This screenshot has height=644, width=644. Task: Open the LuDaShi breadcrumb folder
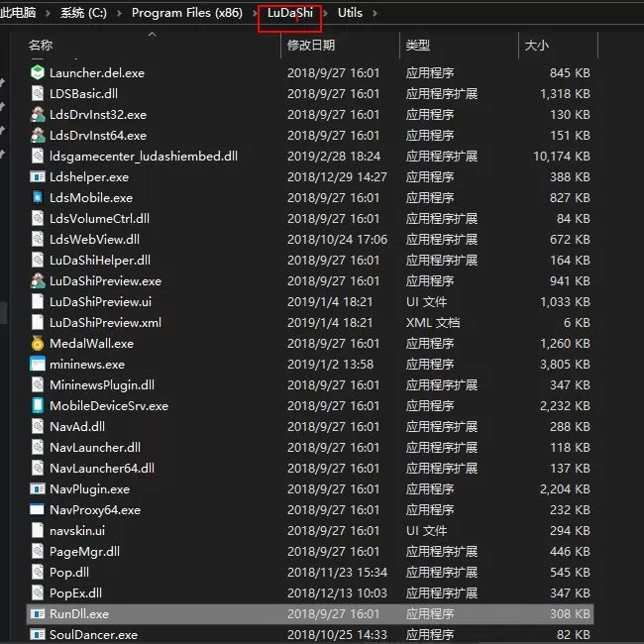tap(290, 13)
